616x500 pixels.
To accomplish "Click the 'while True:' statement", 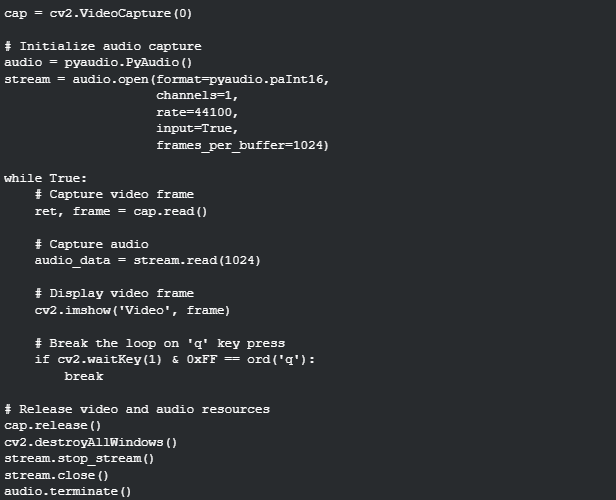I will click(x=45, y=178).
